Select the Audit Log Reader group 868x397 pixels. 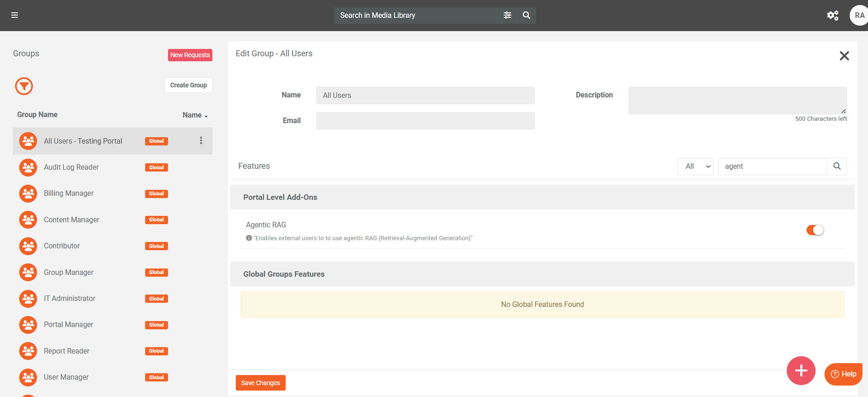pyautogui.click(x=71, y=167)
